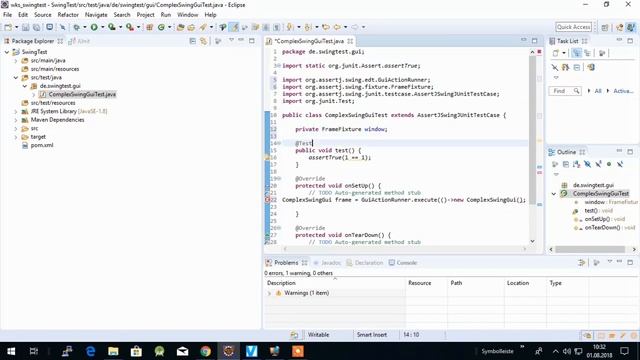Click the New Java Class green icon
Screen dimensions: 640x360
[161, 27]
